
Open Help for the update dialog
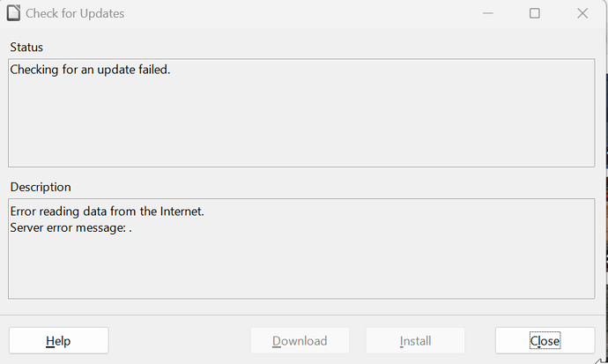[58, 341]
